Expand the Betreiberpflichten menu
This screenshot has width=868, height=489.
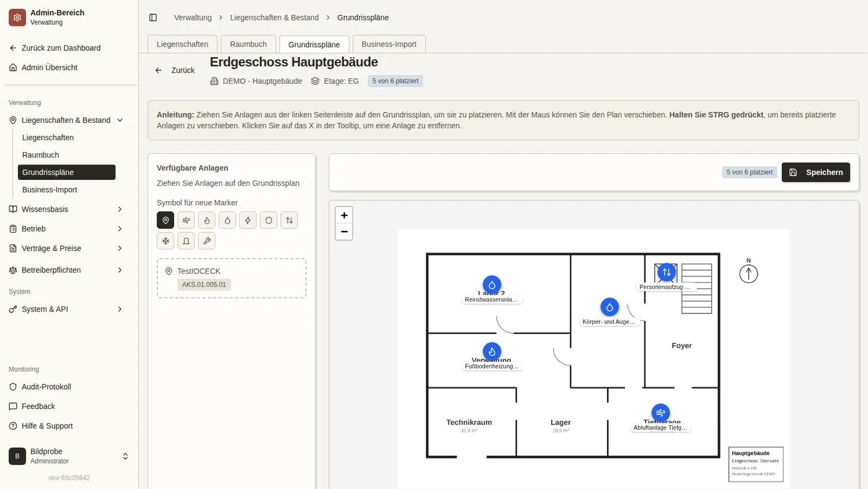tap(66, 270)
